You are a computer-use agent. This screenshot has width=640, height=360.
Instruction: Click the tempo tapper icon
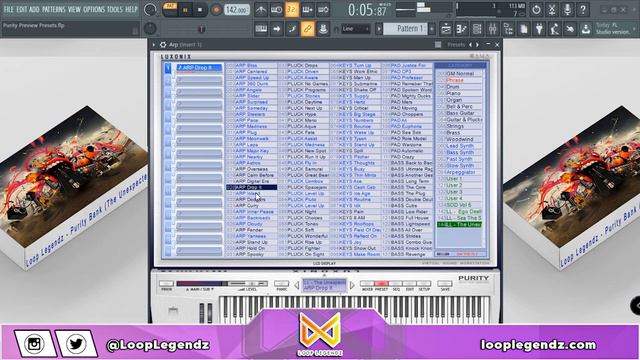click(x=555, y=29)
